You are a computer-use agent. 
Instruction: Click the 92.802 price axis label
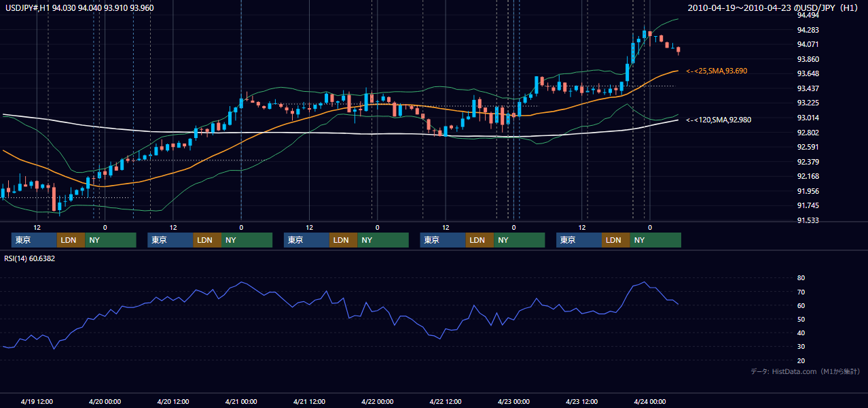[x=808, y=133]
